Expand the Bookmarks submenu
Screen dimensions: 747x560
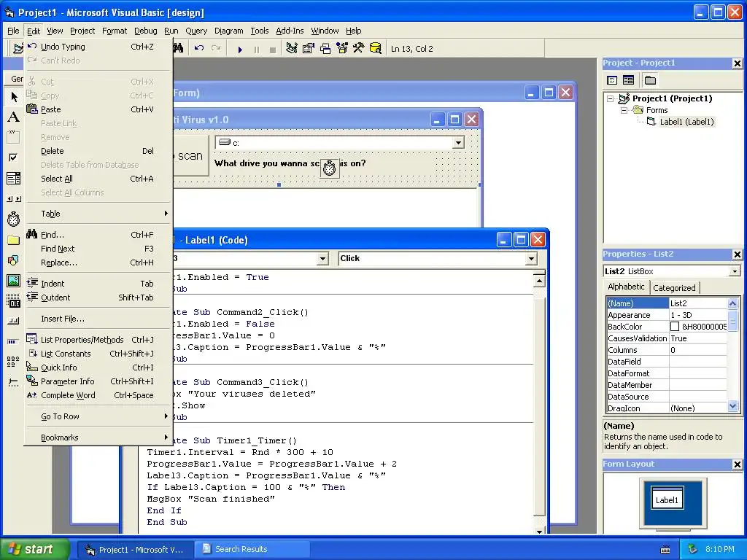click(x=98, y=437)
